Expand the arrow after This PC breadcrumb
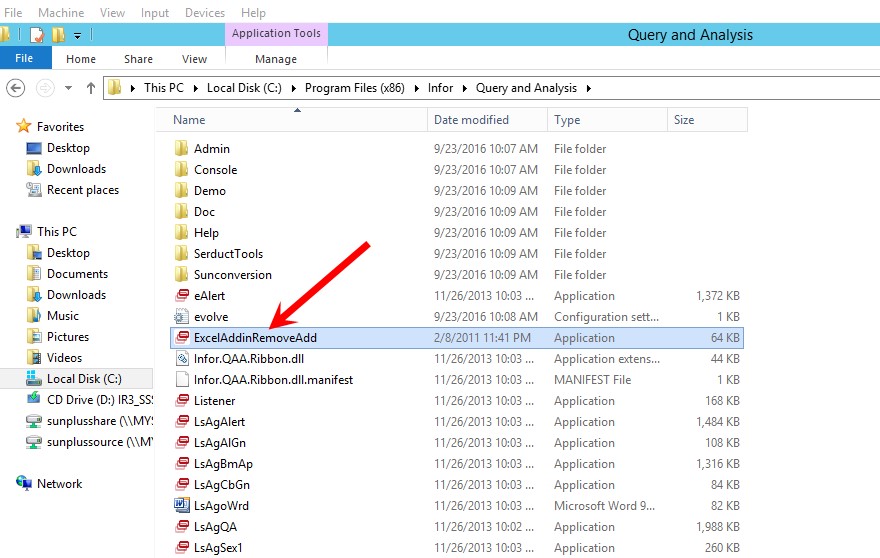This screenshot has height=558, width=880. (x=195, y=88)
